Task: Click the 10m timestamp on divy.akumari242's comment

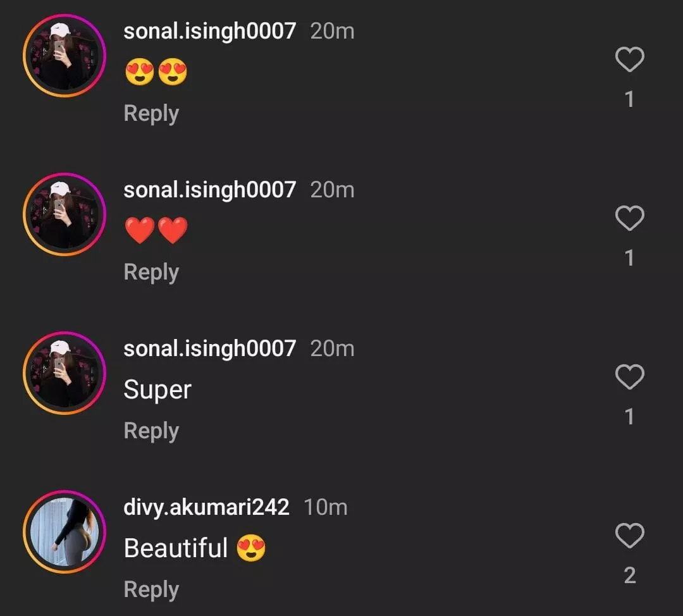Action: pos(325,507)
